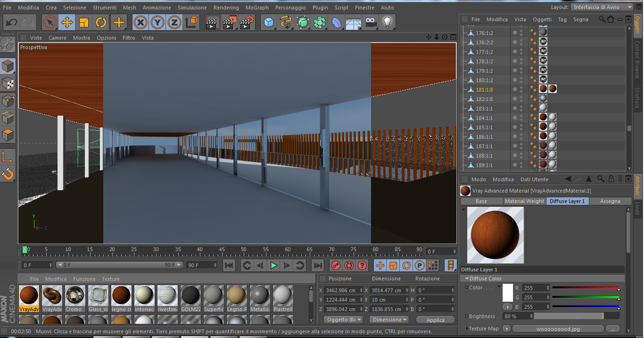Open the blue deformer objects icon
This screenshot has width=644, height=338.
click(337, 22)
